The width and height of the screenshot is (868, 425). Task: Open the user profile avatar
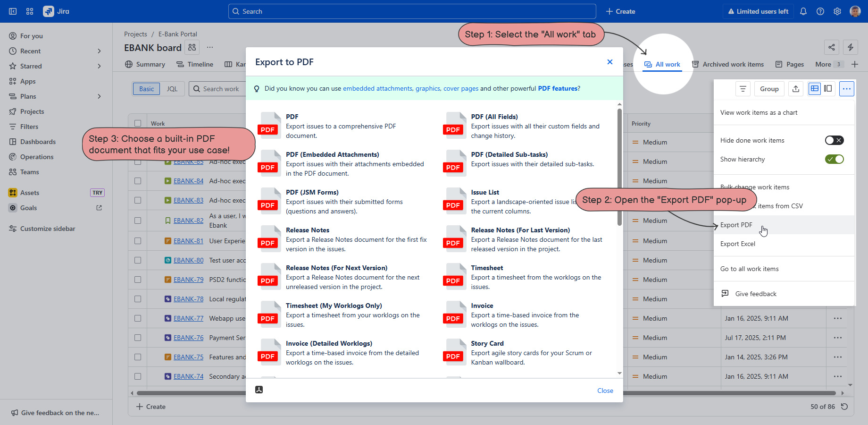pyautogui.click(x=855, y=11)
